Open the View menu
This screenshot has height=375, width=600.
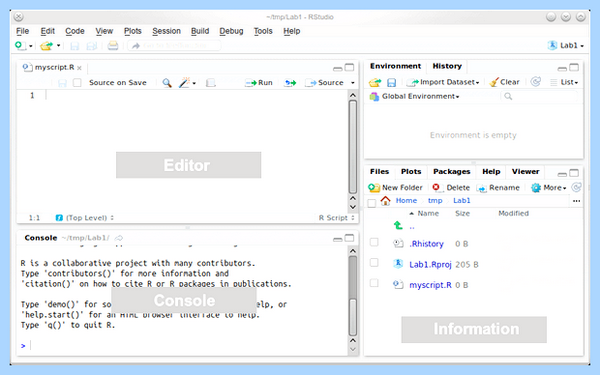pyautogui.click(x=104, y=31)
